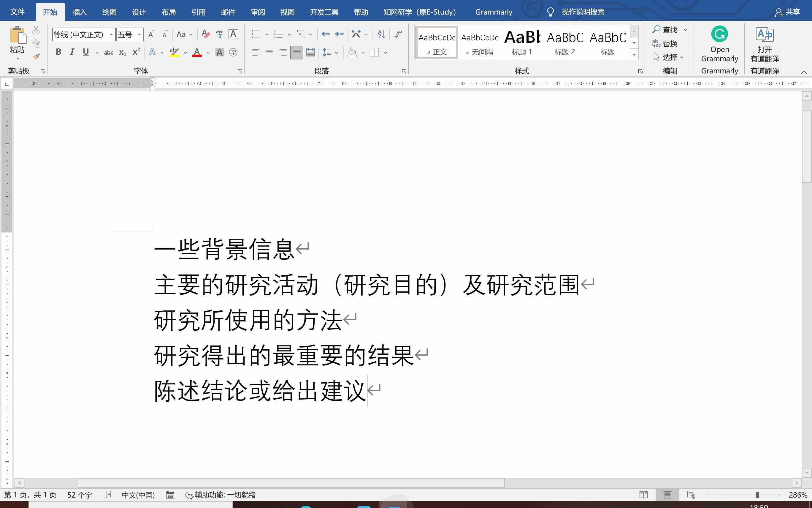Screen dimensions: 812x508
Task: Show or hide paragraph marks
Action: point(398,34)
